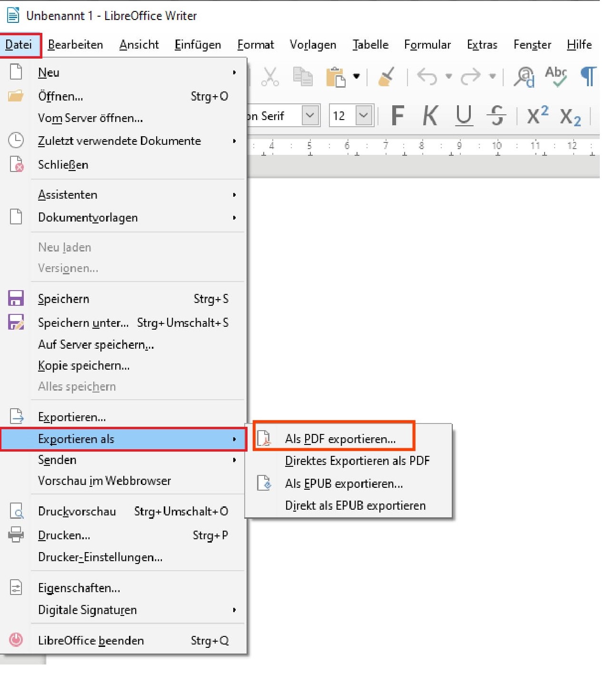Image resolution: width=616 pixels, height=675 pixels.
Task: Click the Undo arrow icon
Action: click(x=427, y=76)
